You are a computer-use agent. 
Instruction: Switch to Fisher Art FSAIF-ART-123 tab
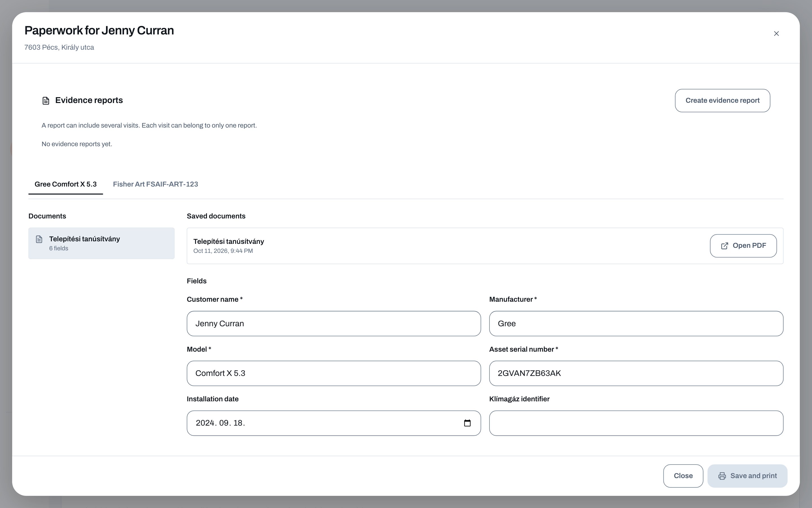(155, 184)
